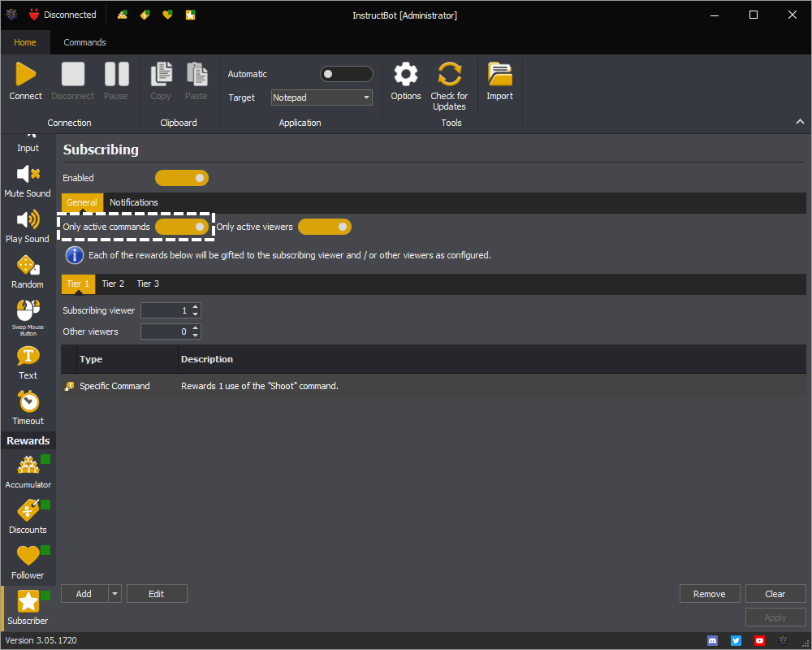Screen dimensions: 812x650
Task: Select the Random dice sidebar item
Action: (28, 273)
